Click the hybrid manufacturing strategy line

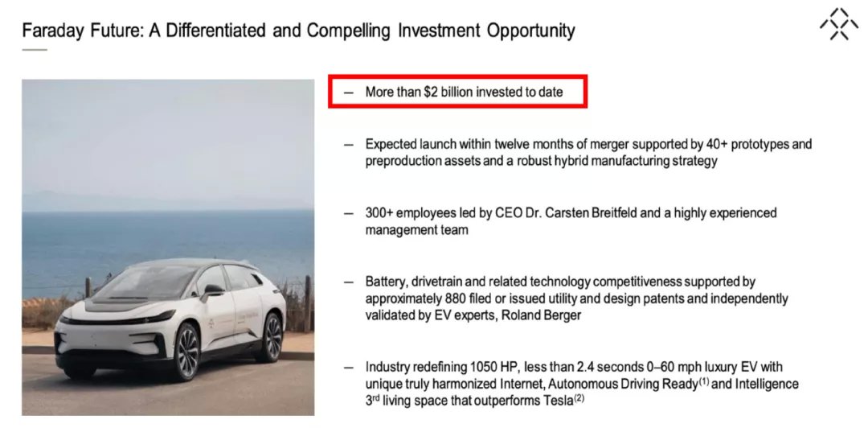pos(541,162)
